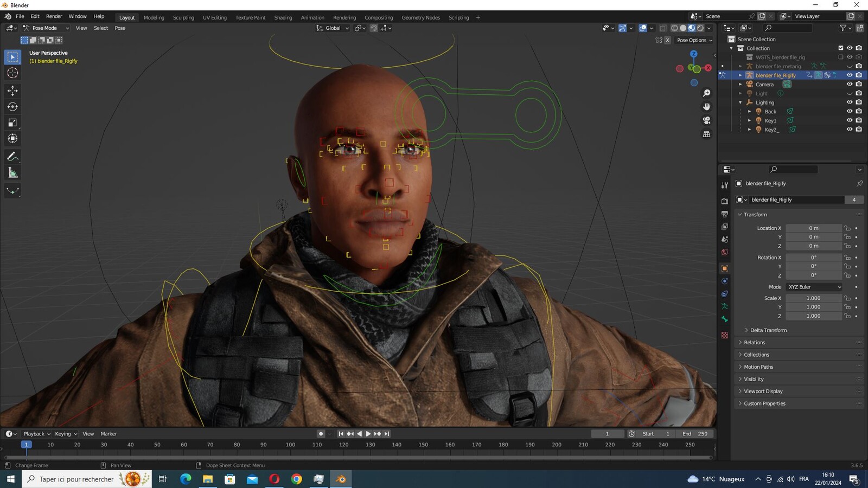The image size is (868, 488).
Task: Open the Render properties tab
Action: 725,201
